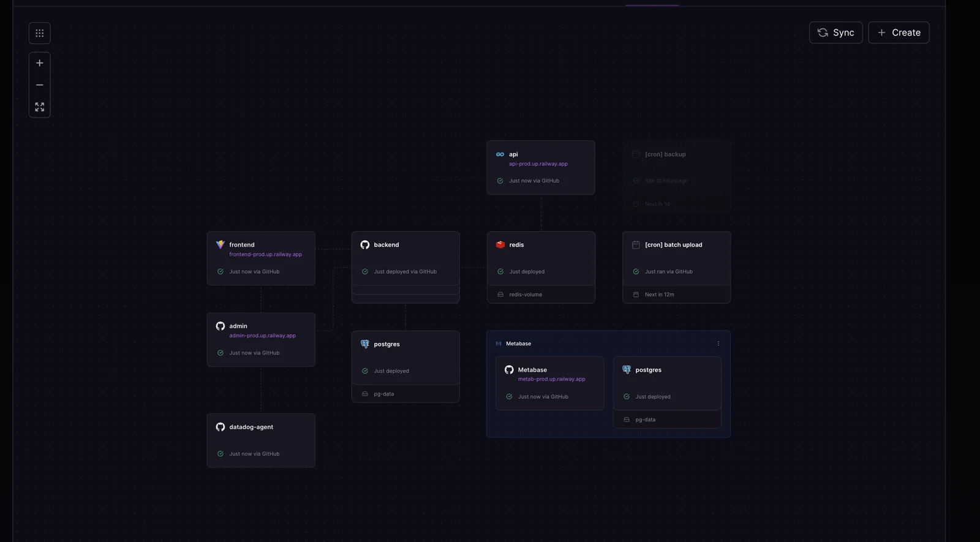Select the datadog-agent service card

pyautogui.click(x=261, y=440)
